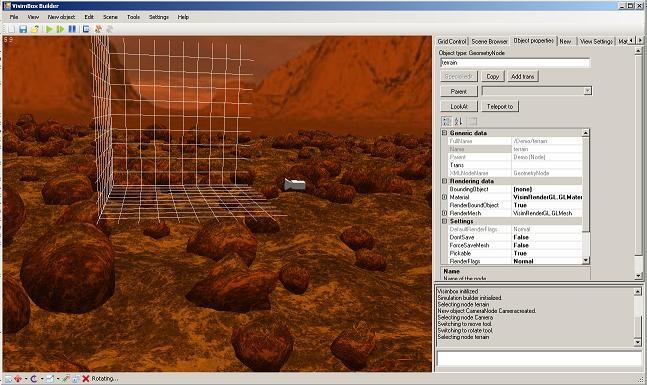Open the Parent combo box dropdown
Screen dimensions: 647x385
pos(587,91)
